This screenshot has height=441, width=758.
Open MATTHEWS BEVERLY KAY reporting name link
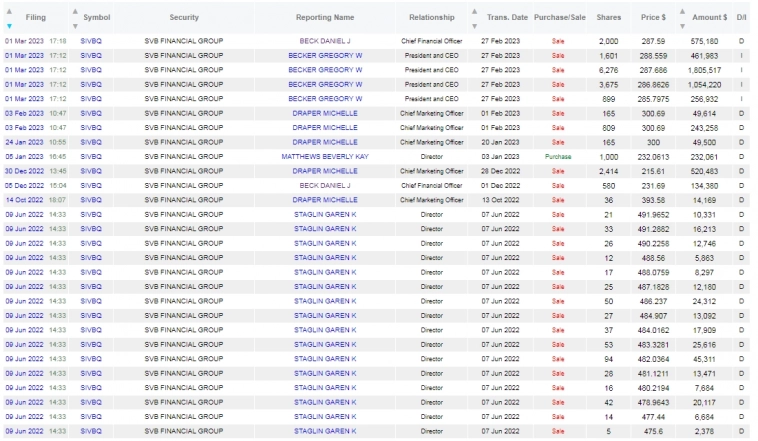324,157
